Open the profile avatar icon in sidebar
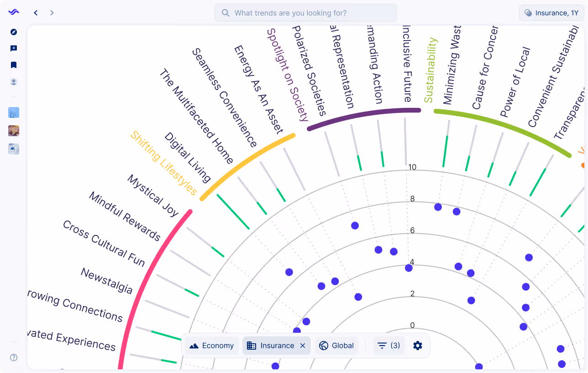This screenshot has width=588, height=373. click(14, 82)
